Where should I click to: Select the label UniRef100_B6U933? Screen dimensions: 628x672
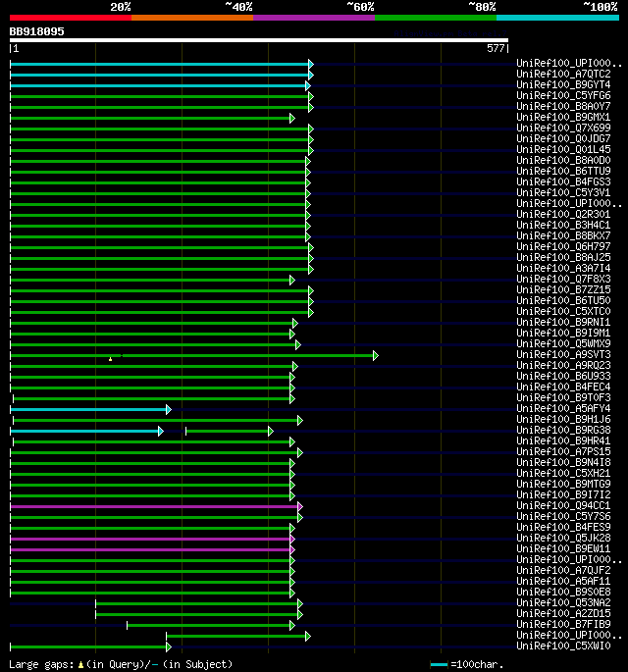(563, 376)
